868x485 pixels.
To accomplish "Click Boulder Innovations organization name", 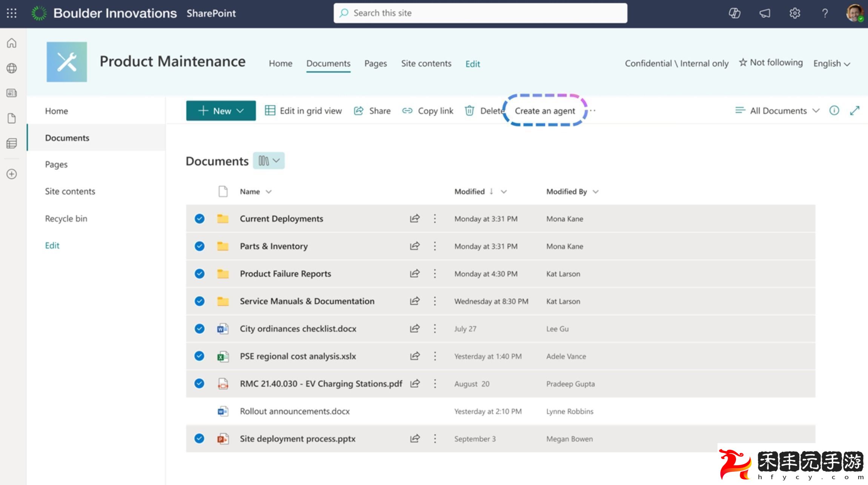I will [115, 13].
